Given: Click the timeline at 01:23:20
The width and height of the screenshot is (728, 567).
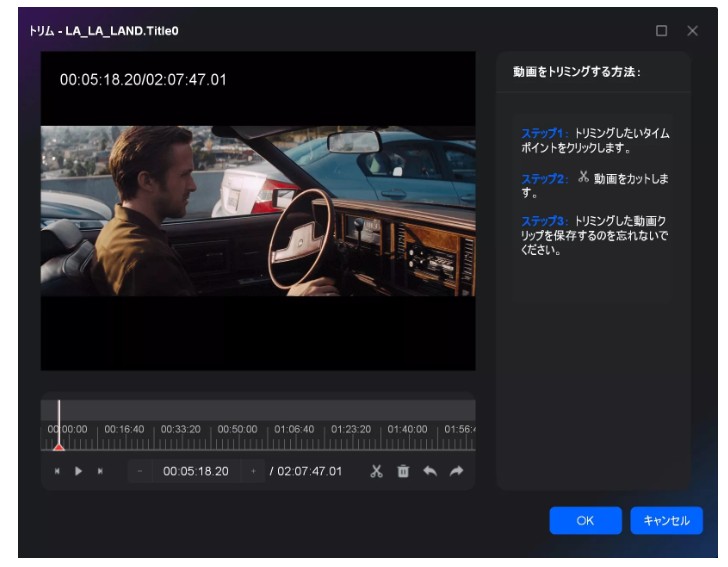Looking at the screenshot, I should [351, 429].
